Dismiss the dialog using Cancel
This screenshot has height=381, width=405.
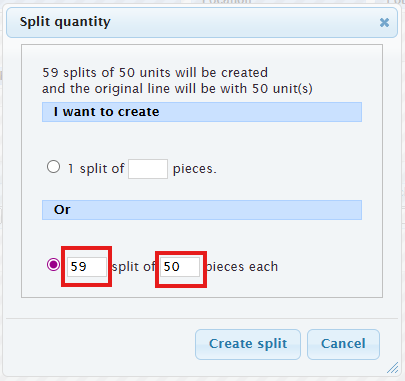pyautogui.click(x=343, y=344)
